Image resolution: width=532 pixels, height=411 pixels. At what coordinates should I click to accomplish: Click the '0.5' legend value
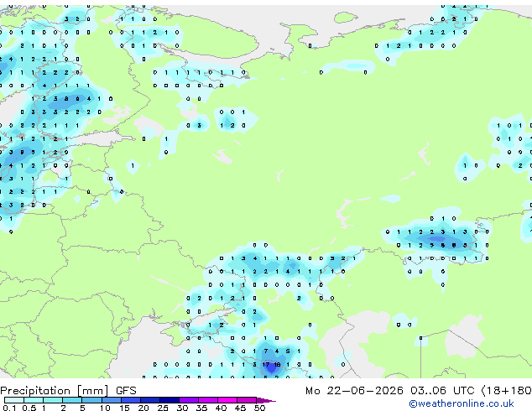[x=29, y=408]
